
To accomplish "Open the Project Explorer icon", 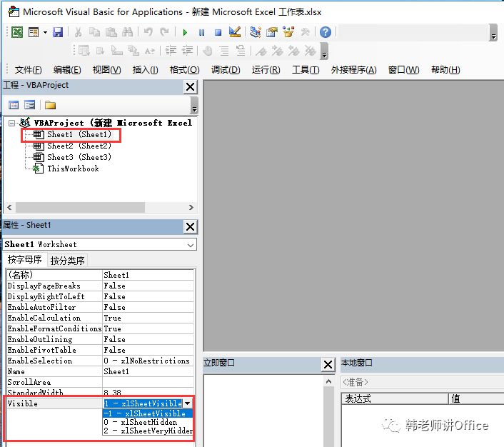I will pos(256,32).
